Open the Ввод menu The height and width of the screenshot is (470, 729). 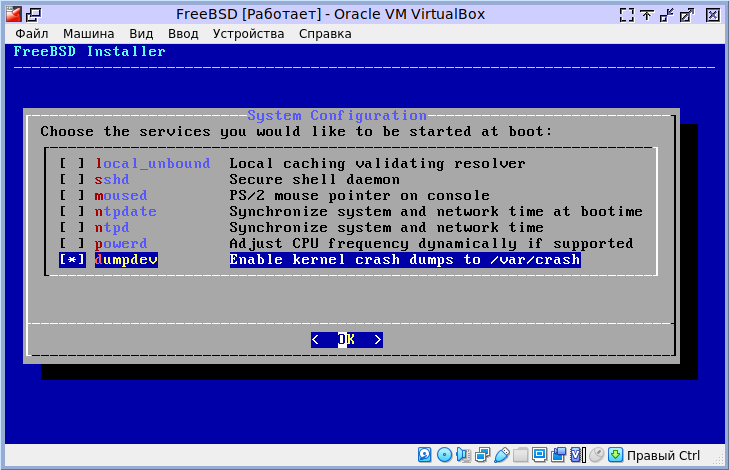(x=183, y=34)
